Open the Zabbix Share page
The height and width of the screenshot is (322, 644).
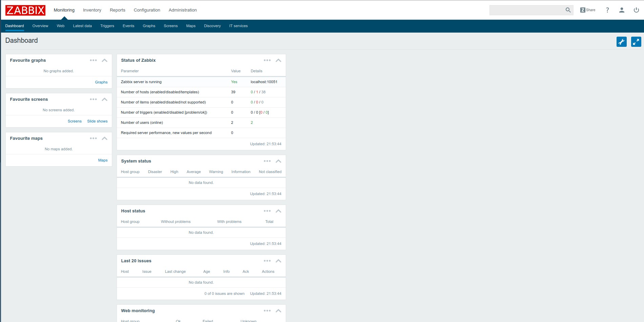point(588,10)
